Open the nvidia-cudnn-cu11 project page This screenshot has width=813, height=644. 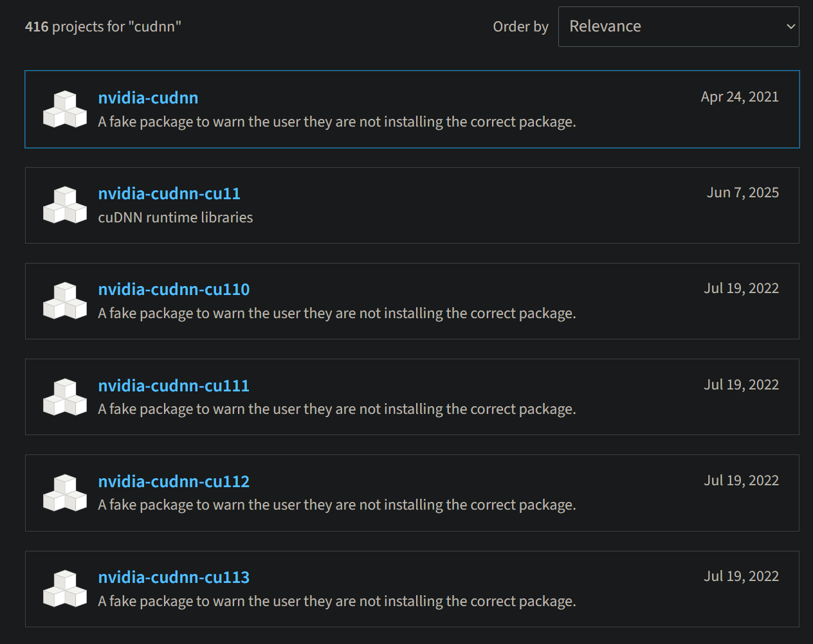point(169,193)
